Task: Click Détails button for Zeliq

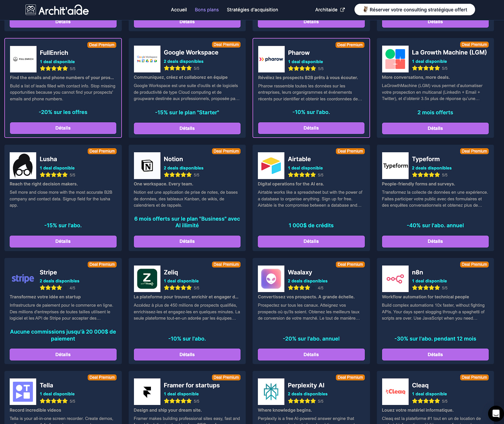Action: point(187,354)
